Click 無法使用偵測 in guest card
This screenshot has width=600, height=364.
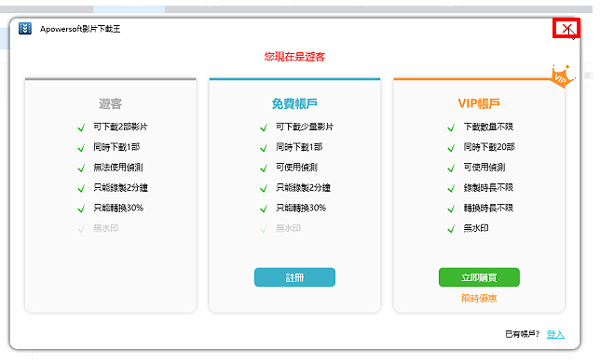[118, 168]
